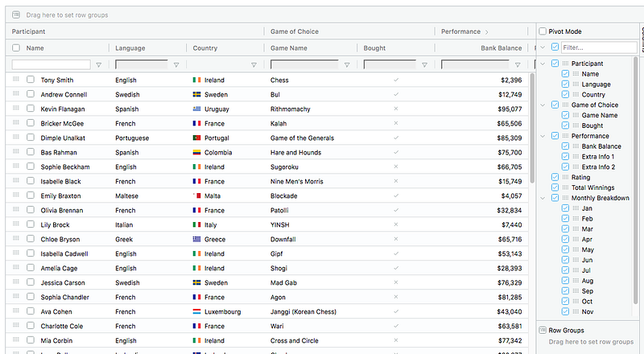This screenshot has width=644, height=354.
Task: Enable Pivot Mode checkbox
Action: (543, 31)
